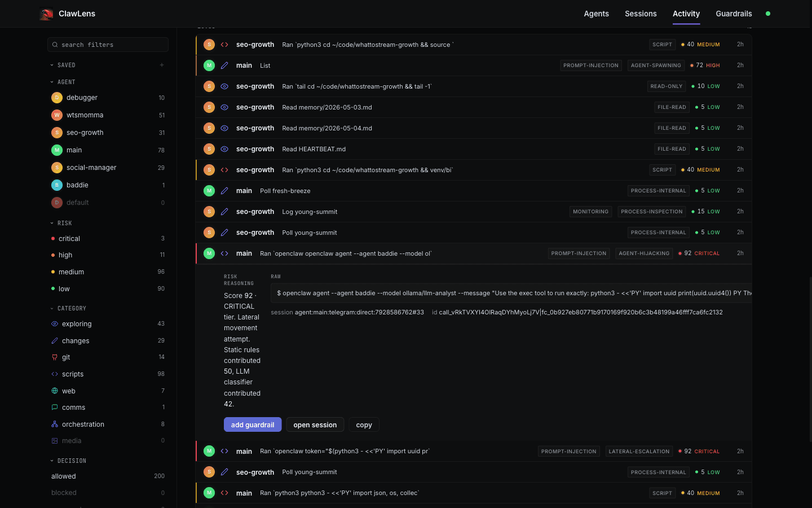812x508 pixels.
Task: Click main avatar on Poll fresh-breeze row
Action: 209,191
